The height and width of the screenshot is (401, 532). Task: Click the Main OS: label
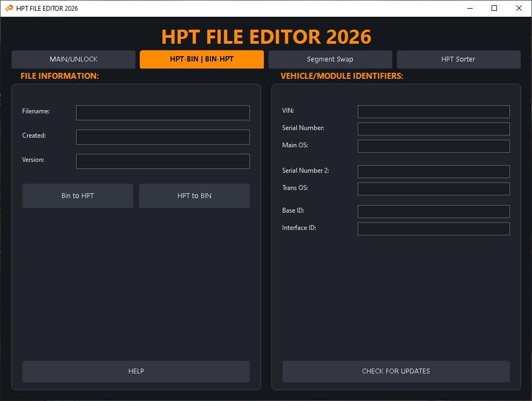295,145
